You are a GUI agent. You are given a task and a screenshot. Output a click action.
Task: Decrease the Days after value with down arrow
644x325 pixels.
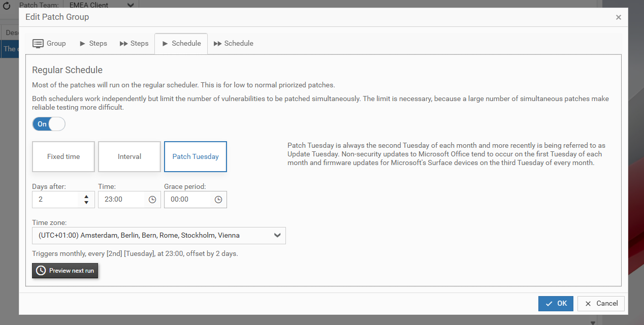click(x=86, y=203)
